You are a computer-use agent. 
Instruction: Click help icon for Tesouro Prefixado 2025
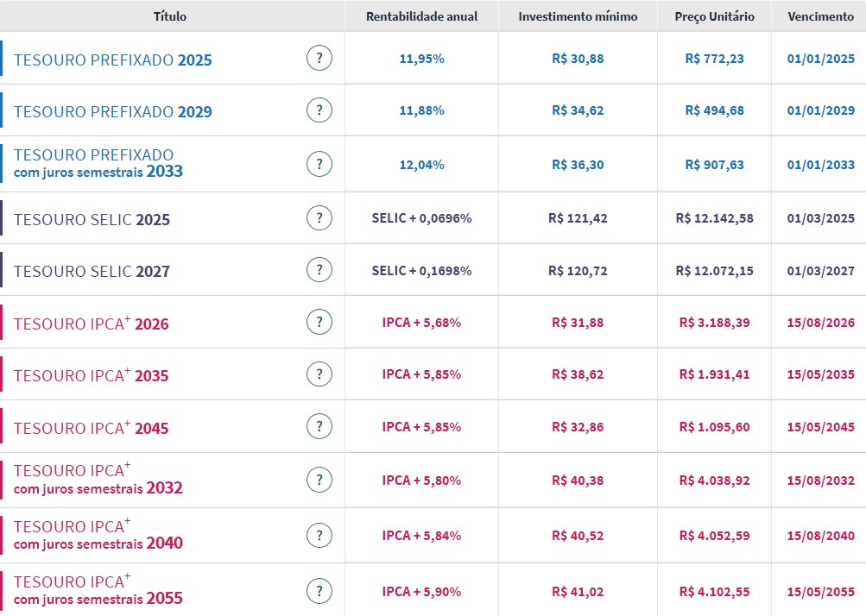(319, 59)
